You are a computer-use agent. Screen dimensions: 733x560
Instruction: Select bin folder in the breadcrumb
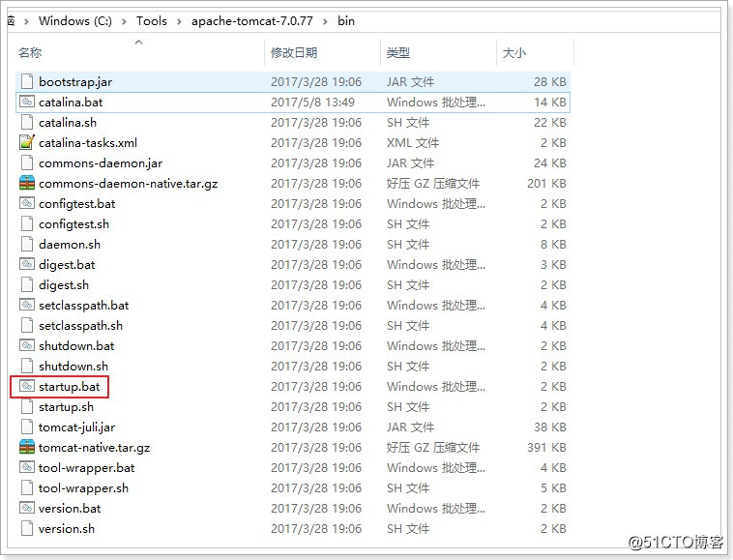(346, 21)
